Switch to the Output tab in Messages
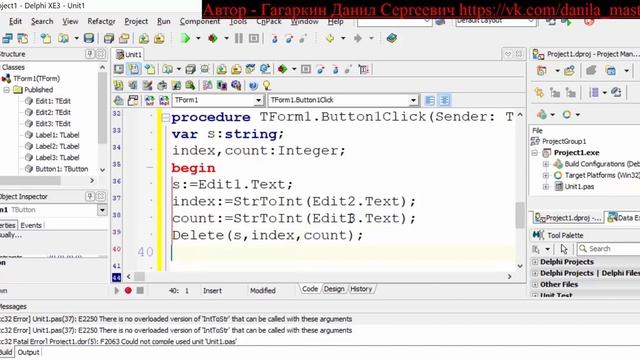This screenshot has height=360, width=640. click(28, 352)
